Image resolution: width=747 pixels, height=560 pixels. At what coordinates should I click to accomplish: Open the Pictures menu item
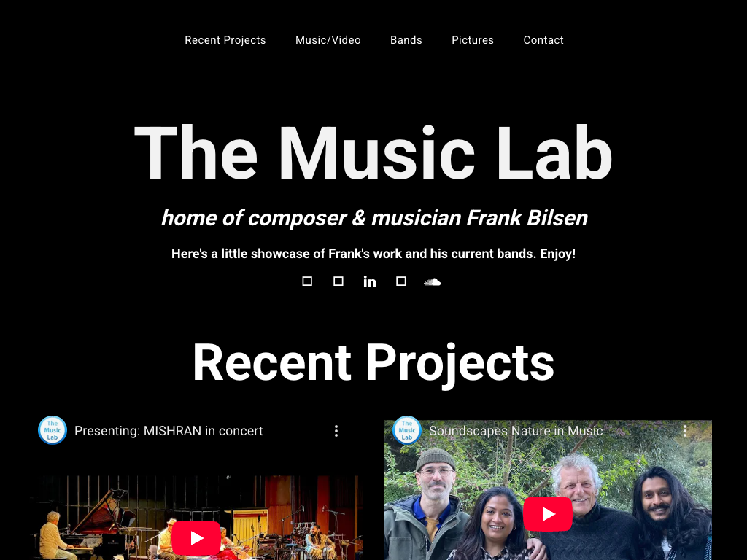(x=473, y=40)
